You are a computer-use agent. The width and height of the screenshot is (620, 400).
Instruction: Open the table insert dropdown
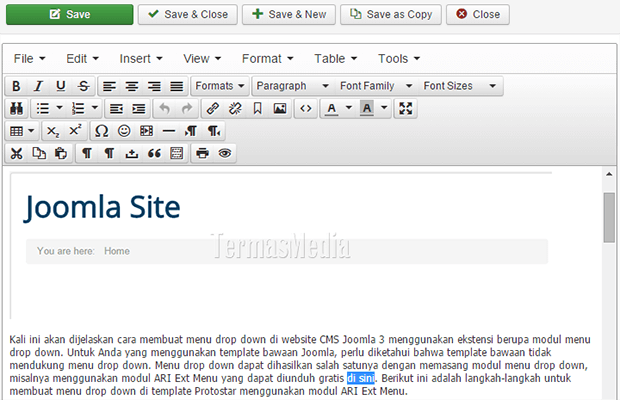(x=22, y=131)
